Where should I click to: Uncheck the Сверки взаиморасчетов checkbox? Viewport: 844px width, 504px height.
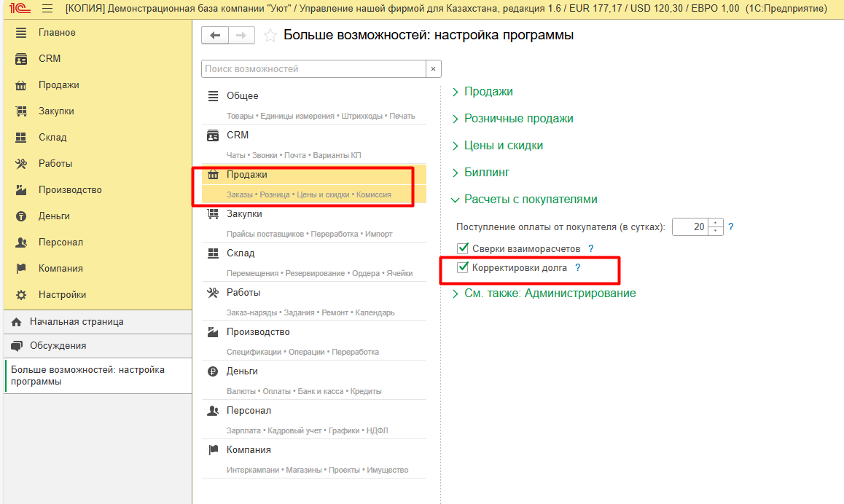[462, 248]
